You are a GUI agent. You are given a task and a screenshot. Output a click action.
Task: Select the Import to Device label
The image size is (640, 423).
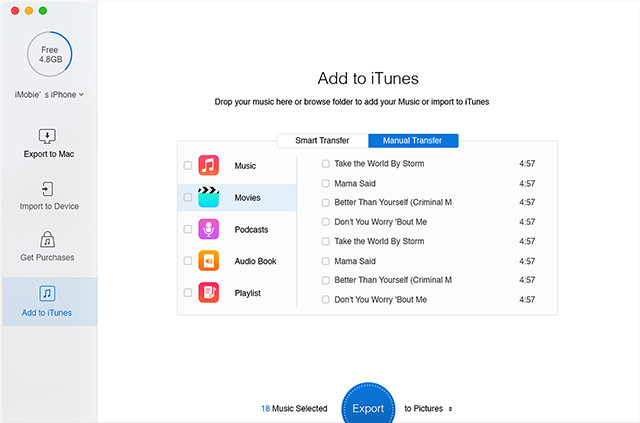(49, 206)
